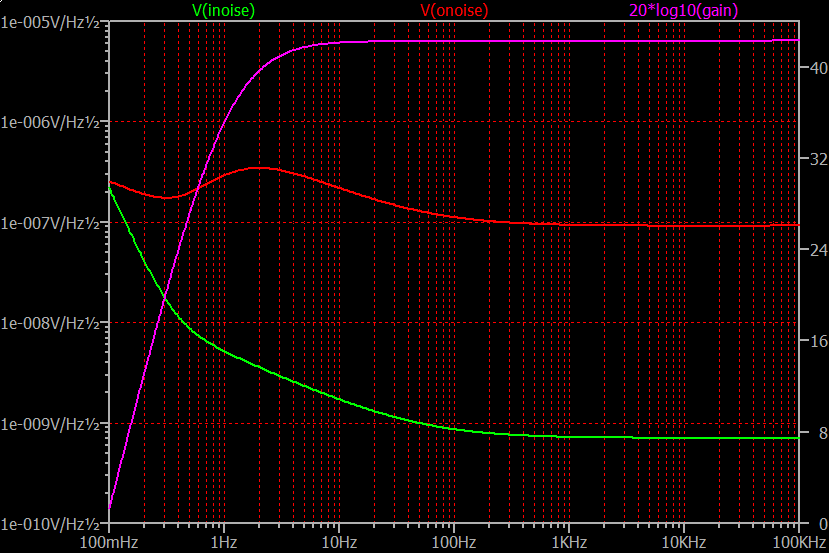Viewport: 829px width, 553px height.
Task: Click the 1KHz frequency axis label
Action: coord(569,542)
